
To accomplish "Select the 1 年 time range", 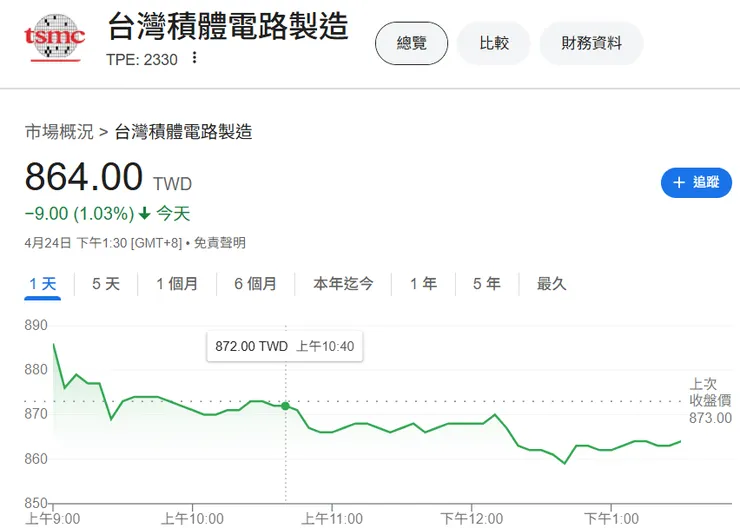I will tap(423, 284).
